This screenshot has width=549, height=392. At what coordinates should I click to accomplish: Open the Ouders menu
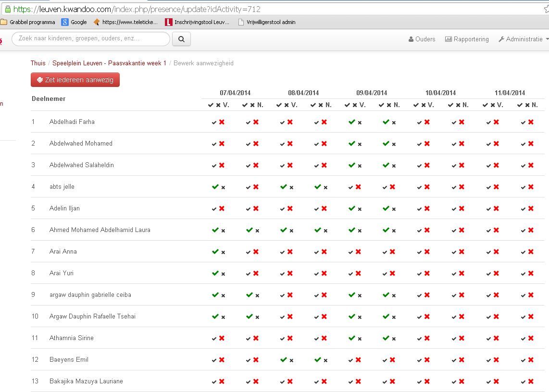click(422, 39)
